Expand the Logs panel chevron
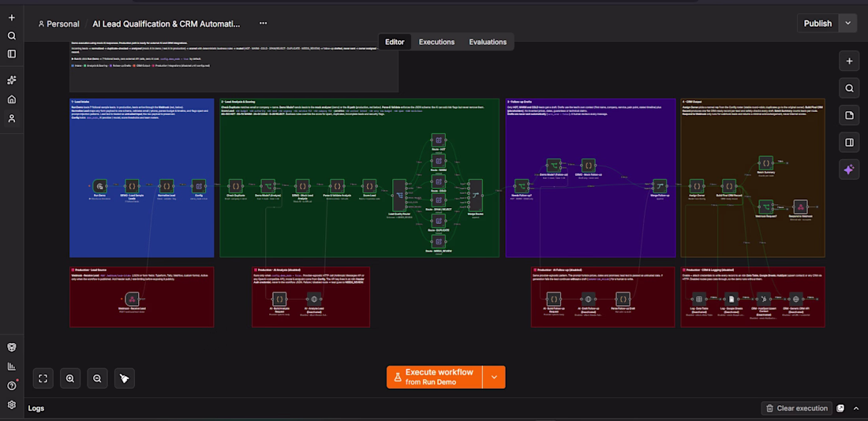Screen dimensions: 868x421 (x=856, y=408)
